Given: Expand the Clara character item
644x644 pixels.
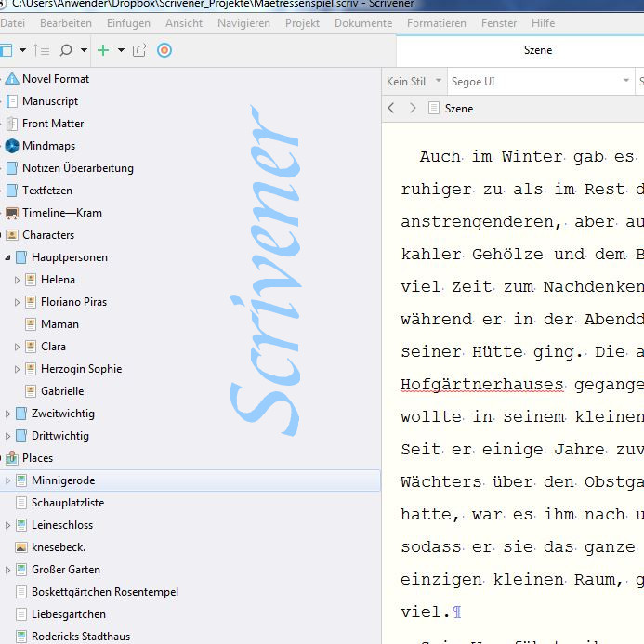Looking at the screenshot, I should [17, 347].
